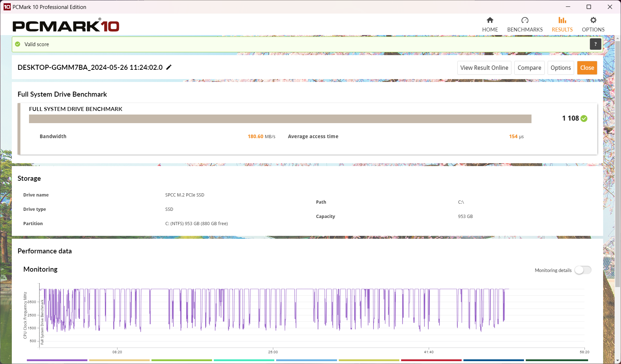621x364 pixels.
Task: Click the Monitoring subheading
Action: [x=40, y=269]
